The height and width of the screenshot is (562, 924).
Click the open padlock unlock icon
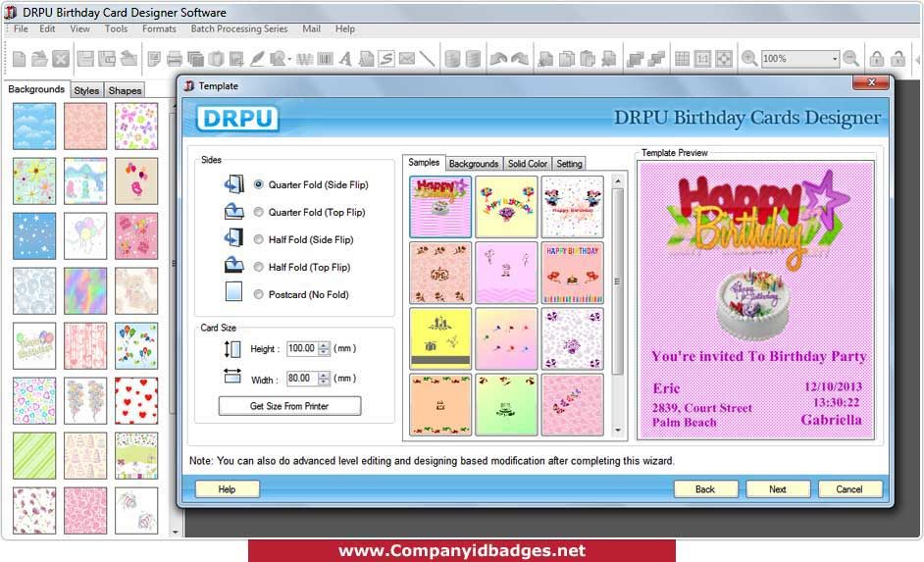click(898, 58)
